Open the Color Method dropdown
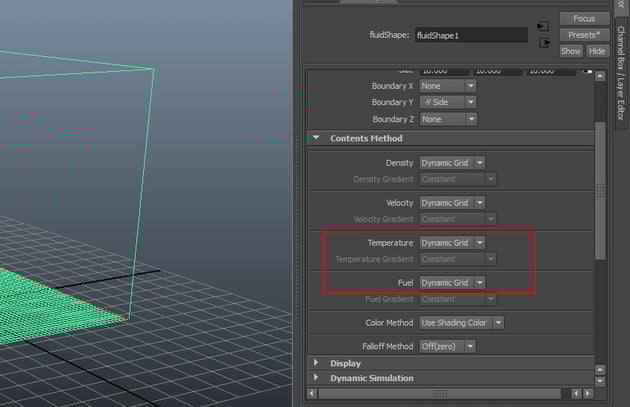The width and height of the screenshot is (630, 407). point(461,323)
